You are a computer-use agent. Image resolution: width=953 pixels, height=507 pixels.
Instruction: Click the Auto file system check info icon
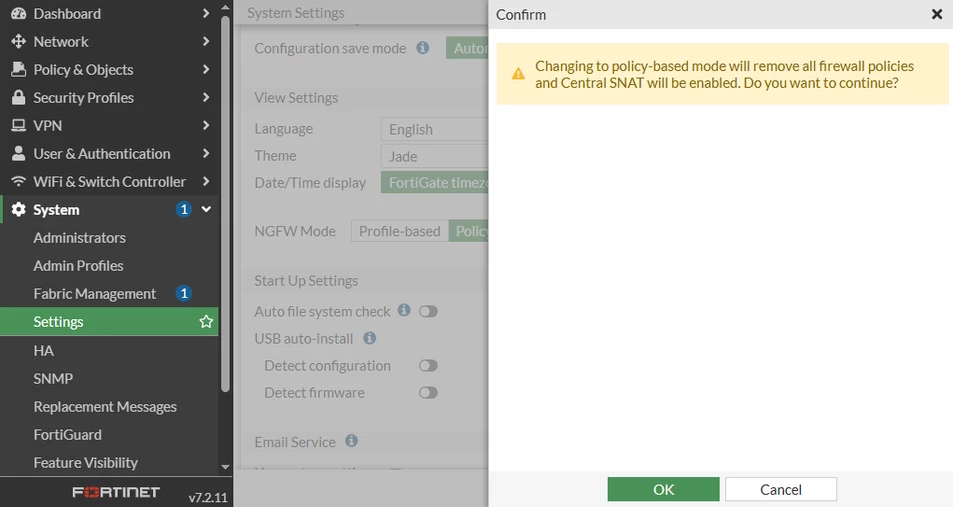404,310
